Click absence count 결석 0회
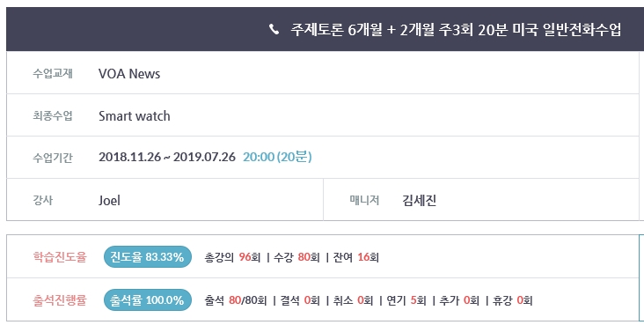The image size is (644, 325). (300, 300)
